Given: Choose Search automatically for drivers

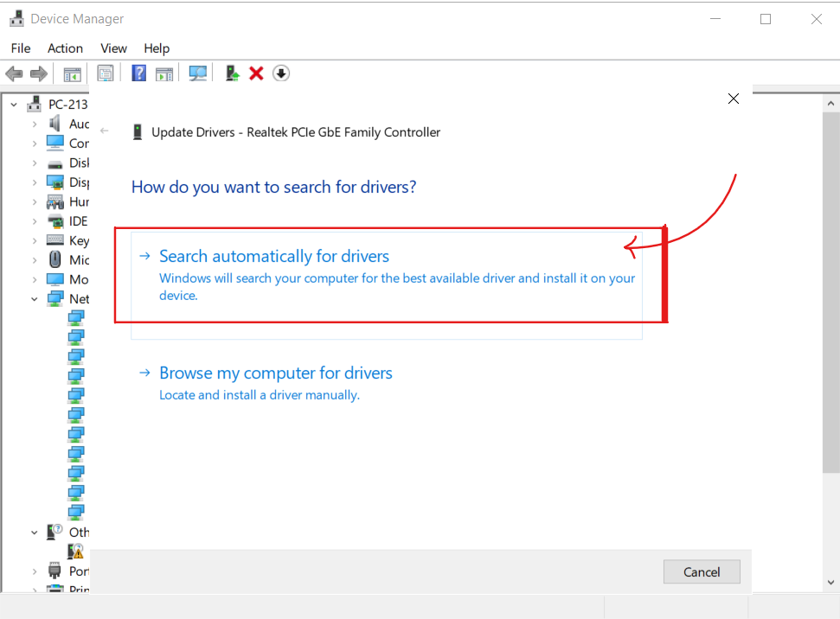Looking at the screenshot, I should pyautogui.click(x=274, y=257).
